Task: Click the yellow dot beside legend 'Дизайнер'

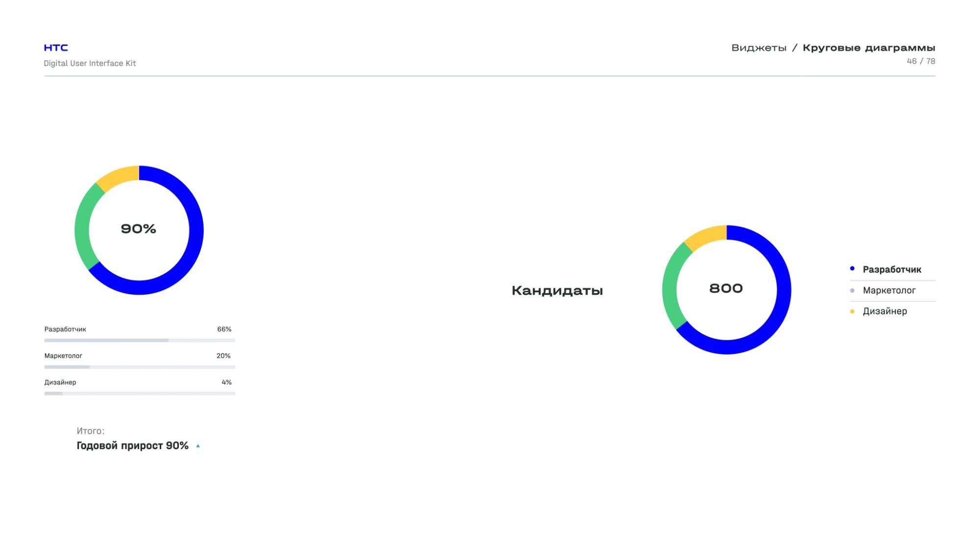Action: point(852,311)
